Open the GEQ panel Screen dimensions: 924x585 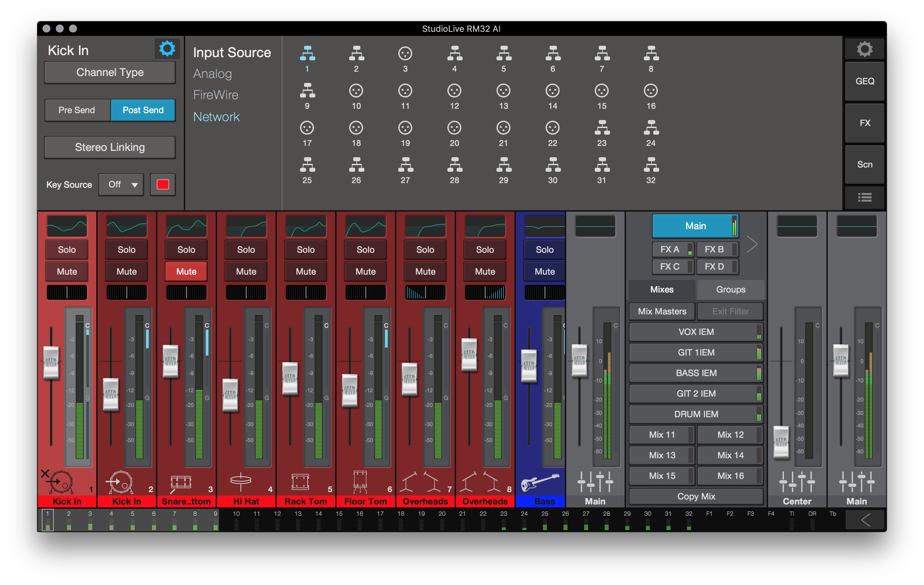865,81
